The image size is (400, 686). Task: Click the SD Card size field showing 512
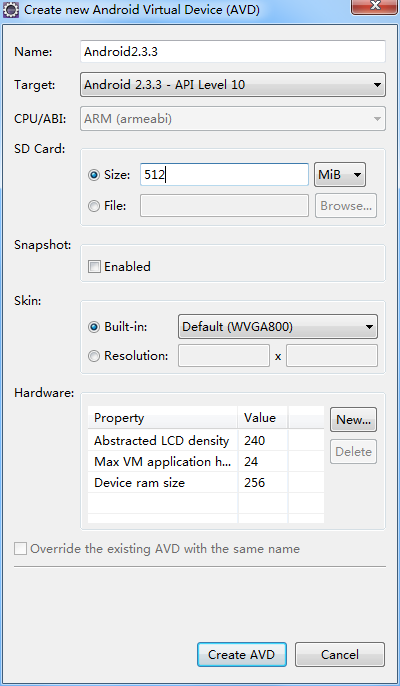[224, 175]
